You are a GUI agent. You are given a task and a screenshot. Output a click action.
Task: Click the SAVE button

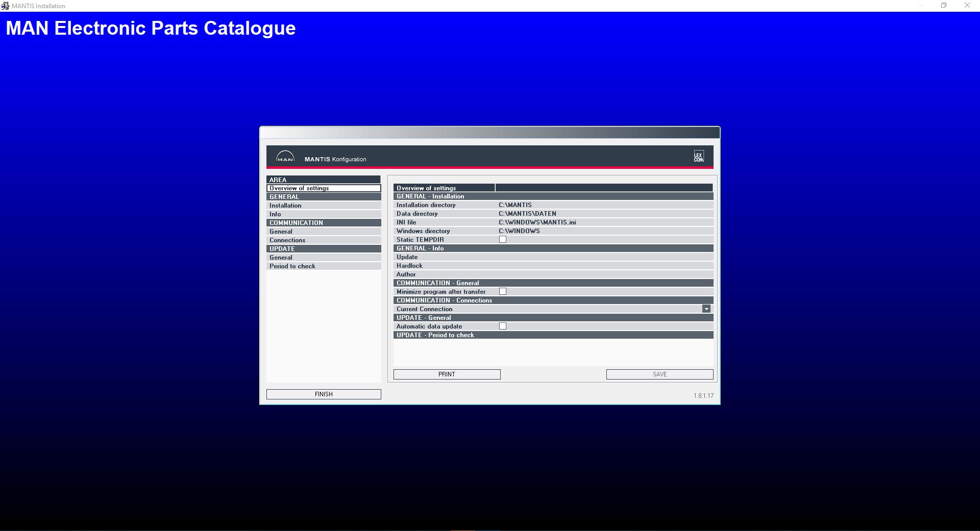660,374
